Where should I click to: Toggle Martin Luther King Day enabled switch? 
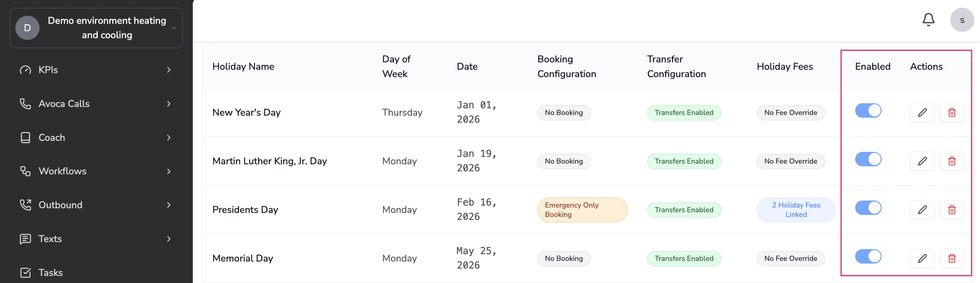pyautogui.click(x=868, y=159)
